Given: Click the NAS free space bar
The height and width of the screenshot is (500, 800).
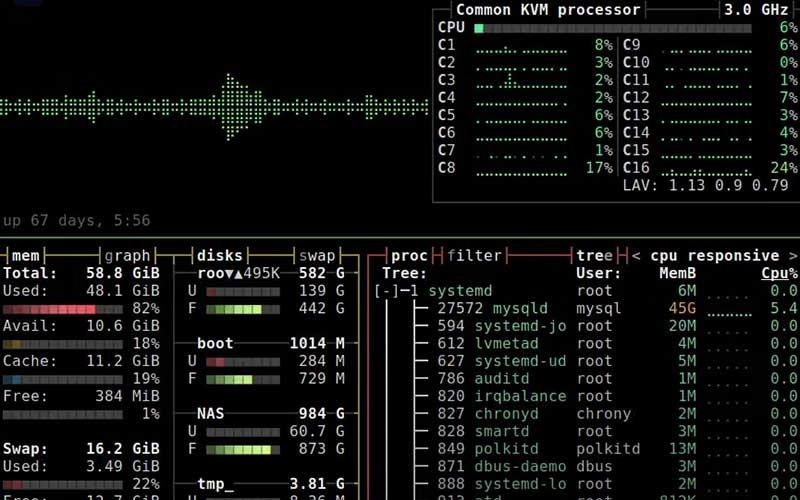Looking at the screenshot, I should 243,450.
